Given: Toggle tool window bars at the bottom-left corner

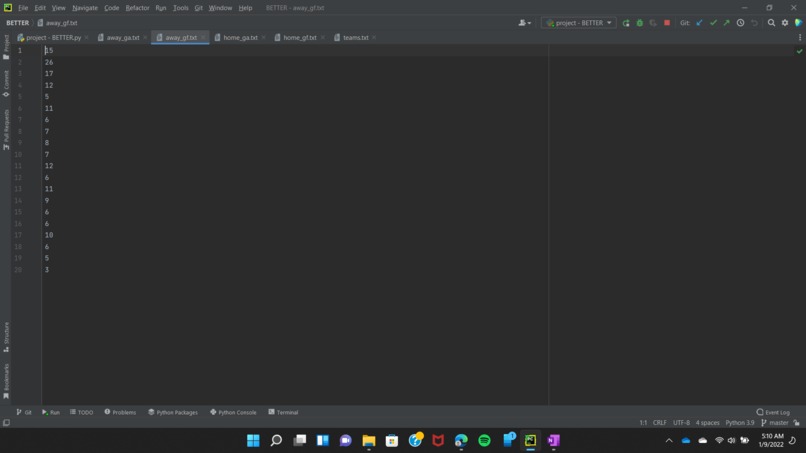Looking at the screenshot, I should point(6,423).
